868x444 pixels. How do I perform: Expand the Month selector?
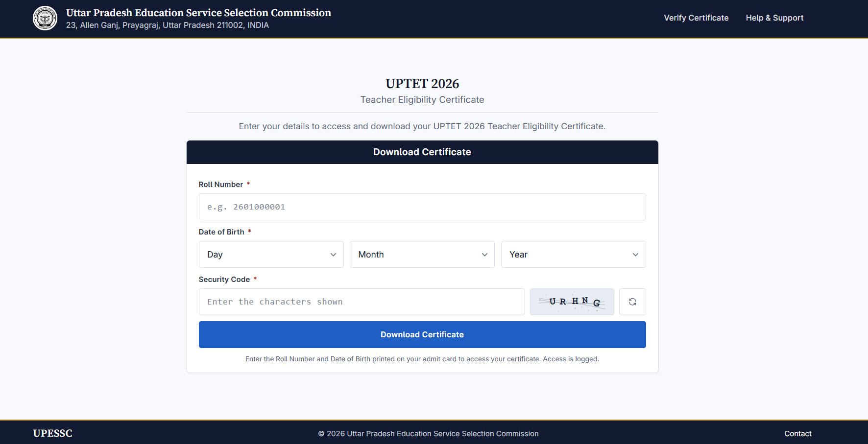[422, 255]
